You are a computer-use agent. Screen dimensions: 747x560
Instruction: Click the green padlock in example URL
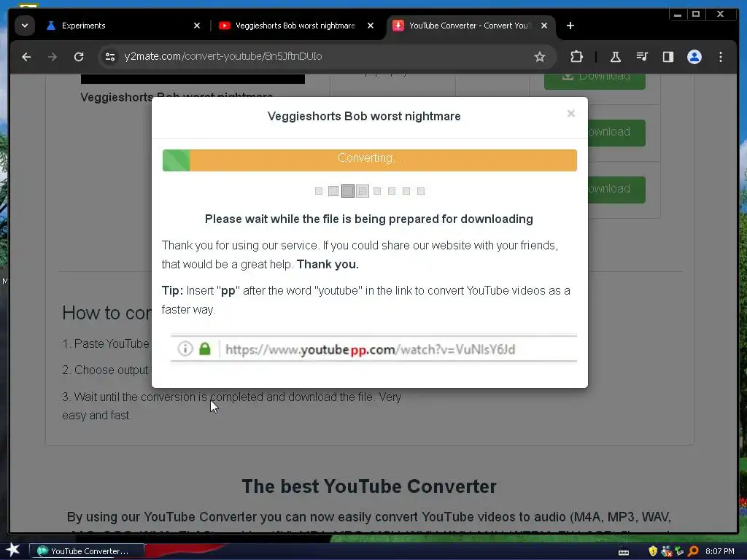tap(205, 349)
